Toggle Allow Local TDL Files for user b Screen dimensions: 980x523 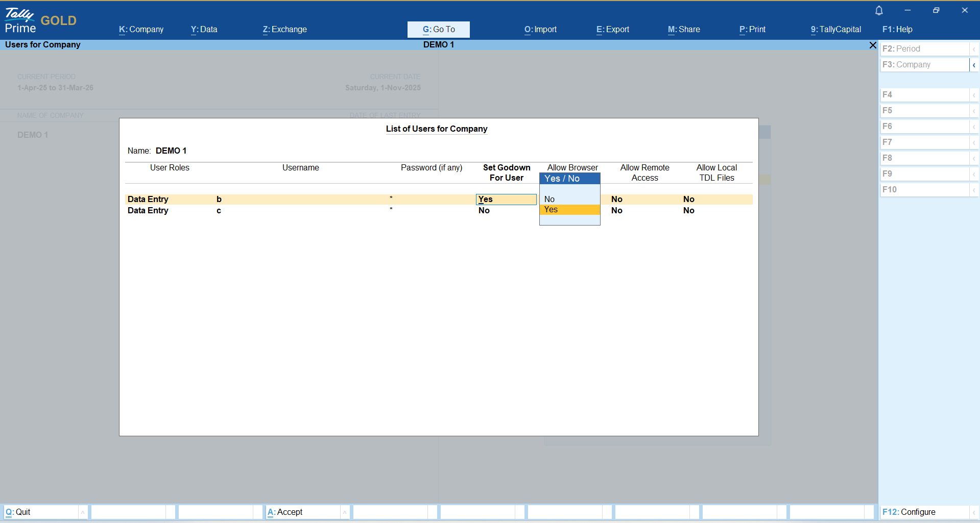(x=689, y=200)
